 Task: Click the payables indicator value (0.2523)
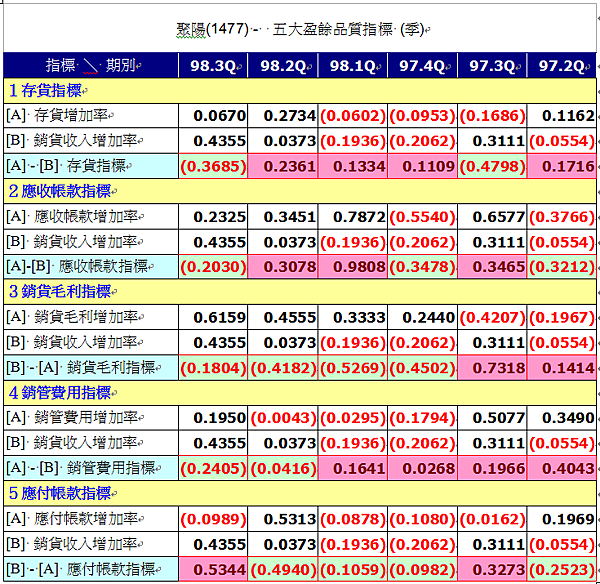[x=562, y=570]
